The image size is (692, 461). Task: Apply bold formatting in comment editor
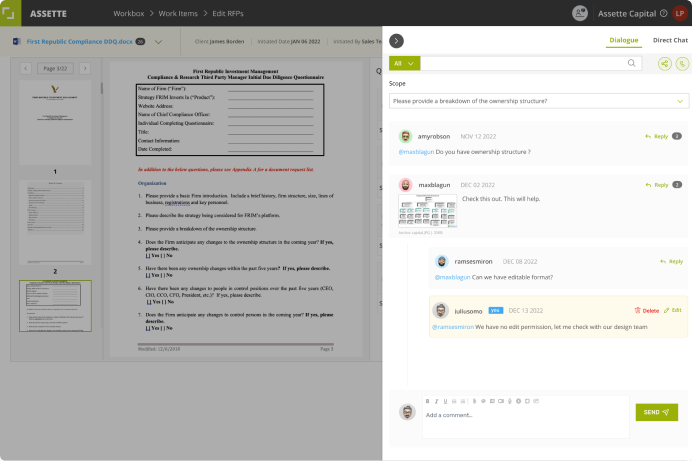[427, 401]
